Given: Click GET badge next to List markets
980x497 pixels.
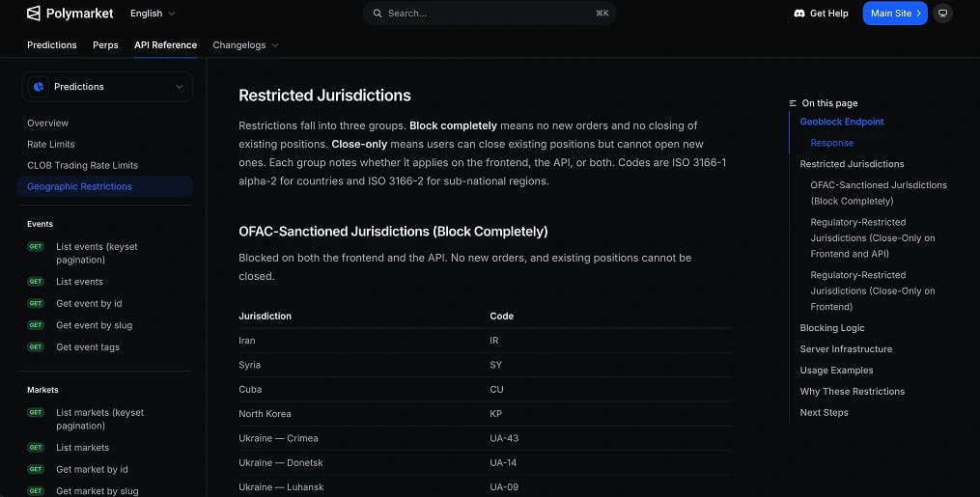Looking at the screenshot, I should click(36, 448).
